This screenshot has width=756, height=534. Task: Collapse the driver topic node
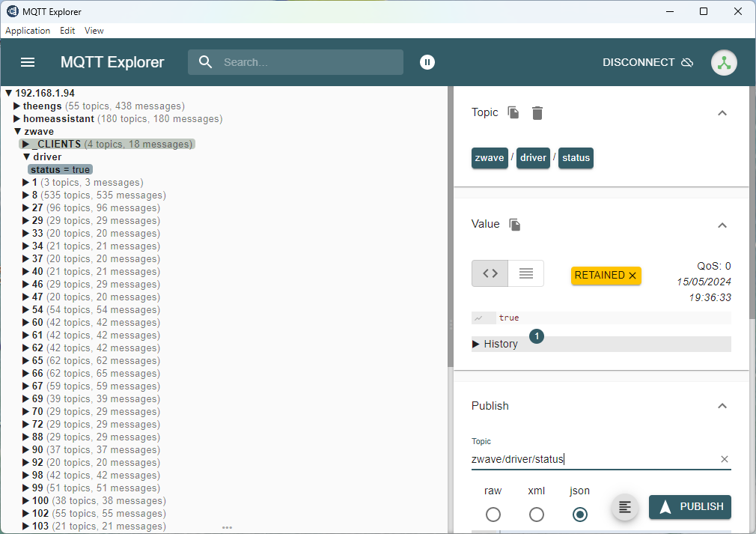tap(26, 157)
